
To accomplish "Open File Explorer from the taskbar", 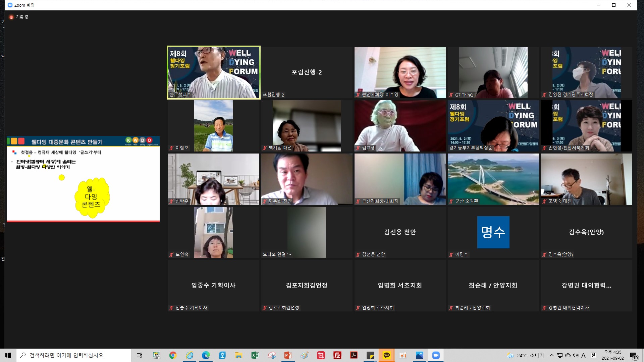I will (238, 355).
